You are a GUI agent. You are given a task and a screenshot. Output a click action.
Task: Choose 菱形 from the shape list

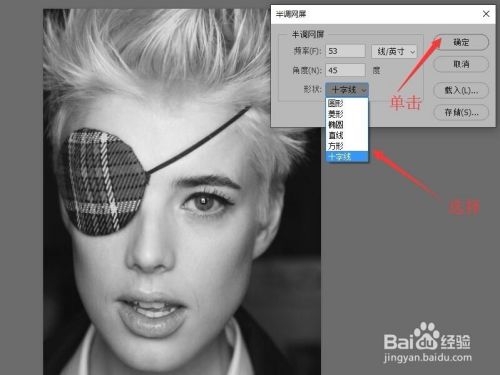[x=347, y=114]
